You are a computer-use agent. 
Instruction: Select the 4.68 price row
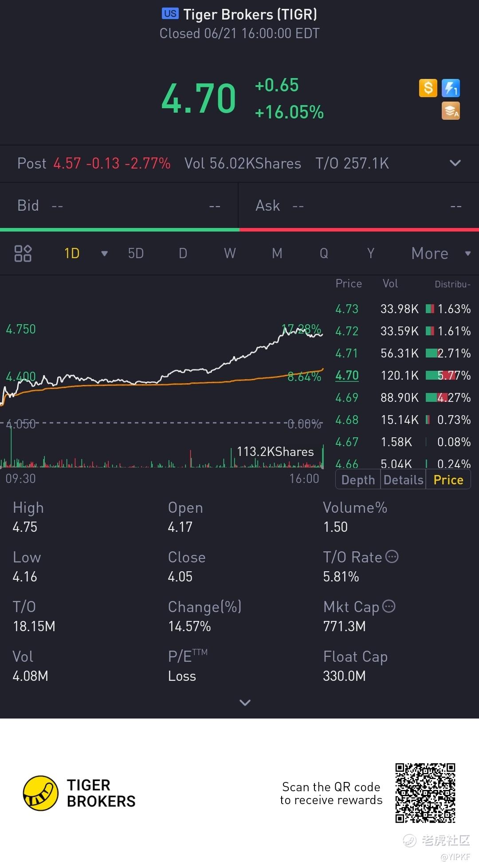[x=403, y=420]
